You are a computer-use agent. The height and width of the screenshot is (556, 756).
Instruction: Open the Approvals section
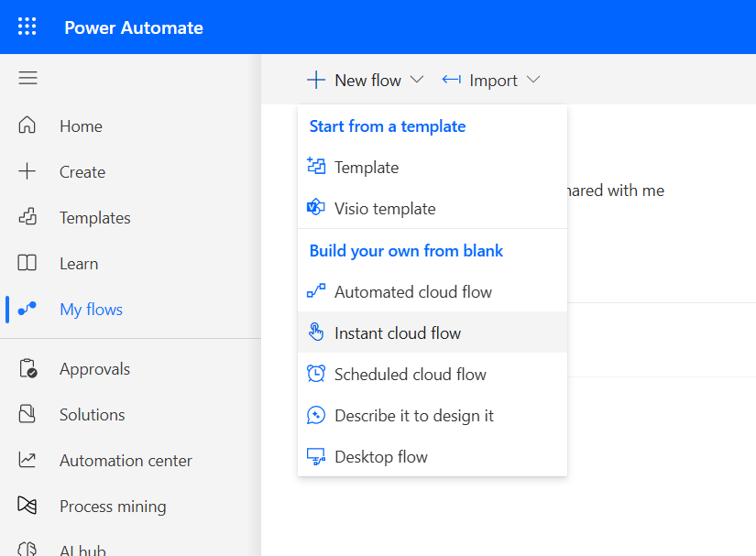(x=94, y=368)
